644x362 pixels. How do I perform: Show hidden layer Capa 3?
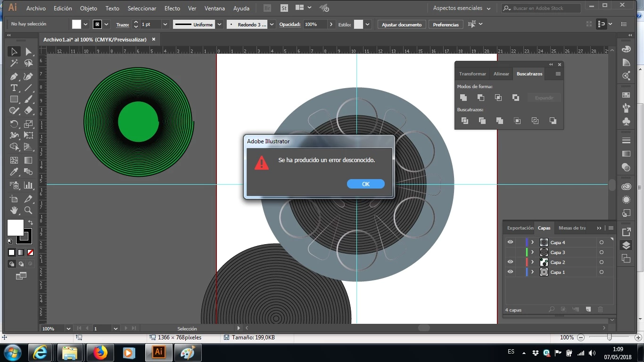510,252
